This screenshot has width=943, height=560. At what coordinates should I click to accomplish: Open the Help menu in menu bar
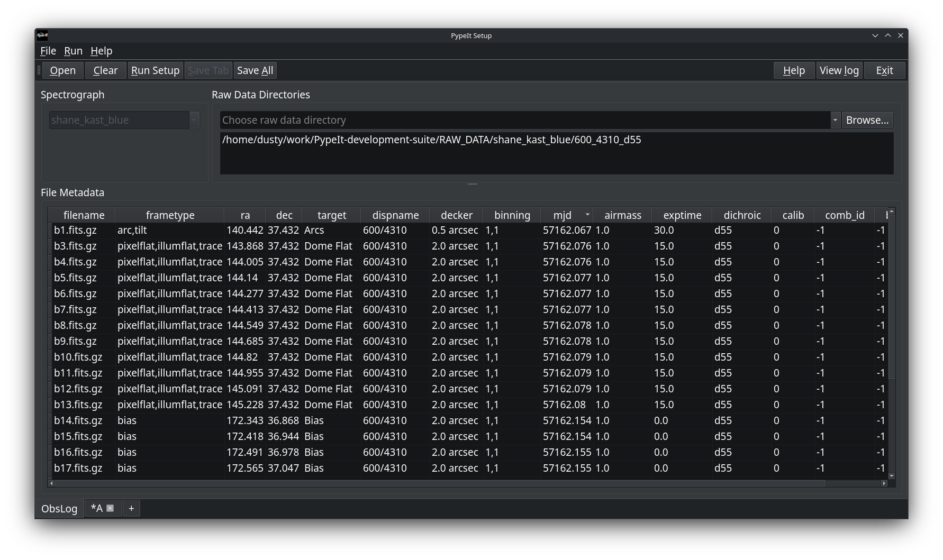click(x=101, y=51)
